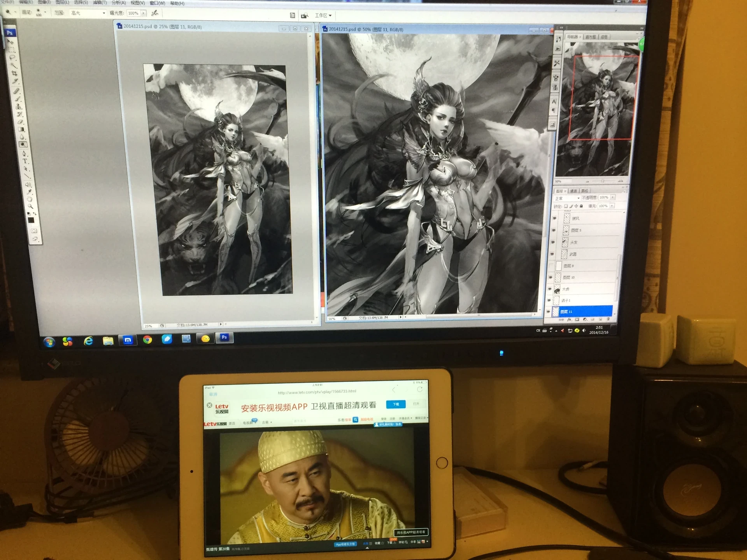Open Chrome from the Windows taskbar
Image resolution: width=747 pixels, height=560 pixels.
click(147, 339)
